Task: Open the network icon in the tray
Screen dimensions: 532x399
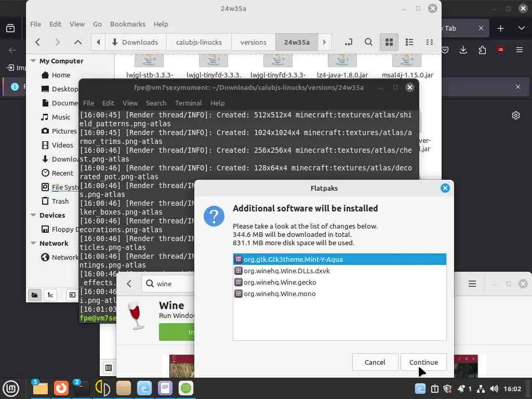Action: [481, 389]
